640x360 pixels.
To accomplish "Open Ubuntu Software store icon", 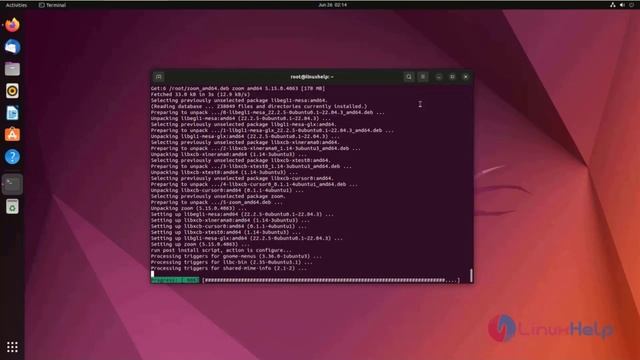I will 12,134.
